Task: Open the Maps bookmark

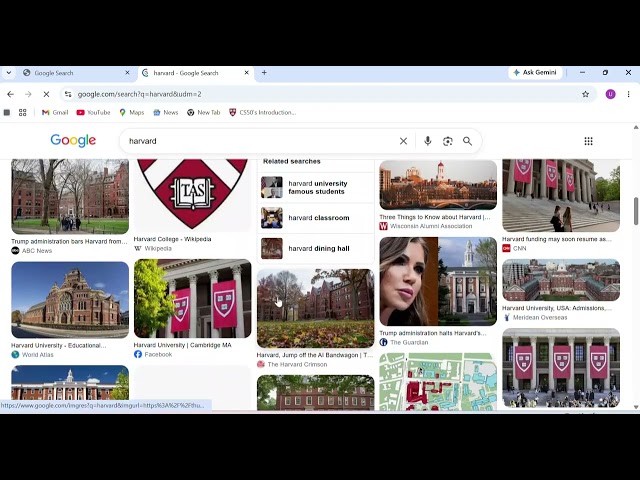Action: pos(131,113)
